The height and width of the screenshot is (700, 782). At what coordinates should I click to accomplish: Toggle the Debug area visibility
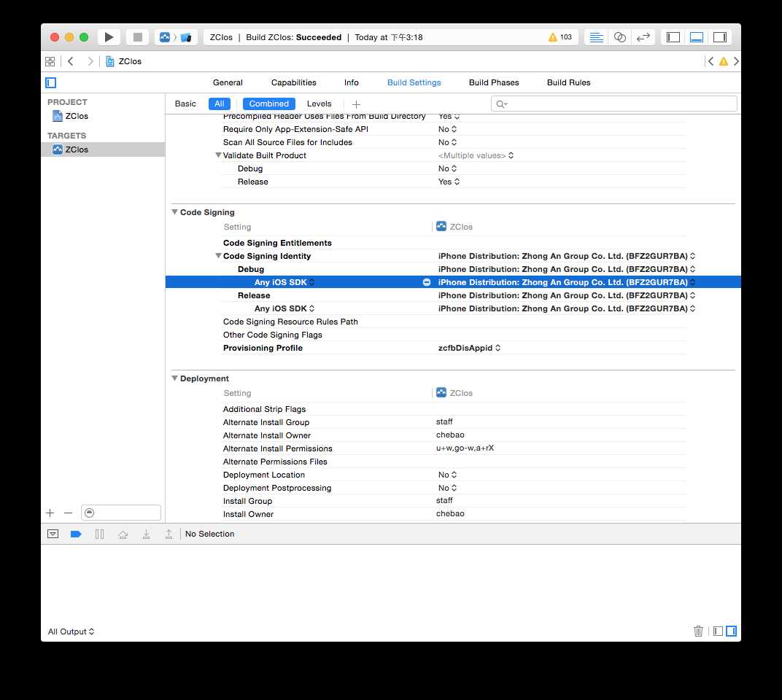click(697, 37)
